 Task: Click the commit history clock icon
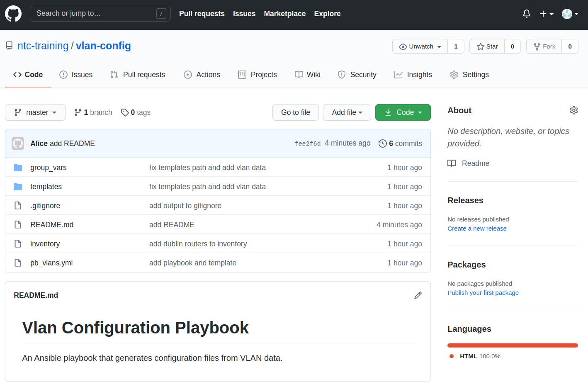pyautogui.click(x=382, y=143)
